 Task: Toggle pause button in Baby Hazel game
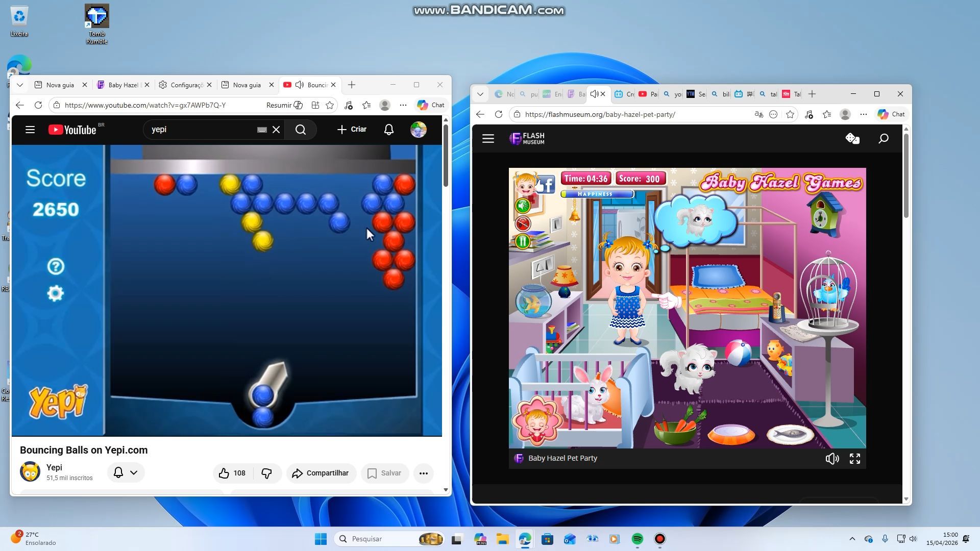pyautogui.click(x=523, y=241)
